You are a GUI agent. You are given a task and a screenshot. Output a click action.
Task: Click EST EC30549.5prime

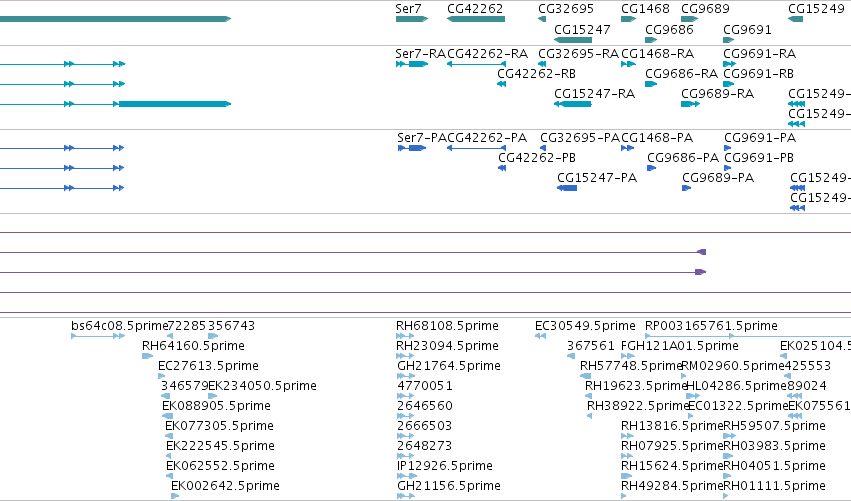(585, 326)
